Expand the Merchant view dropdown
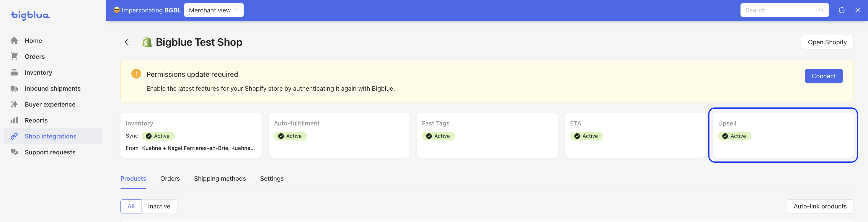The width and height of the screenshot is (868, 222). [x=214, y=10]
